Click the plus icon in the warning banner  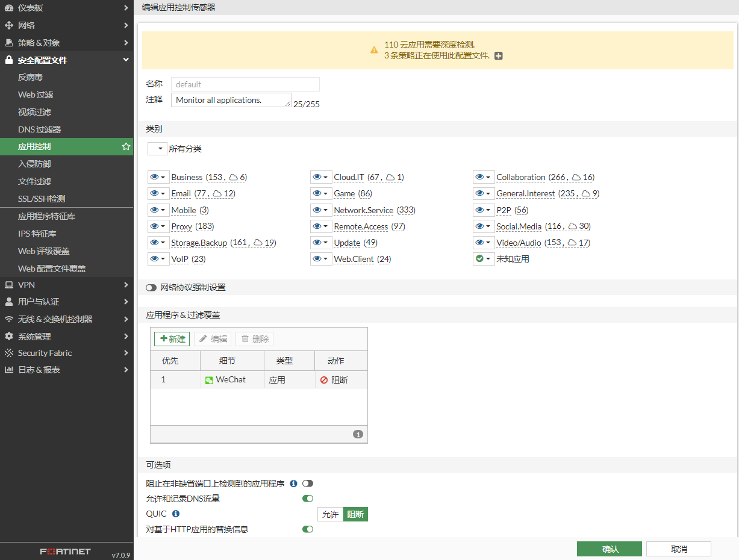click(x=498, y=56)
